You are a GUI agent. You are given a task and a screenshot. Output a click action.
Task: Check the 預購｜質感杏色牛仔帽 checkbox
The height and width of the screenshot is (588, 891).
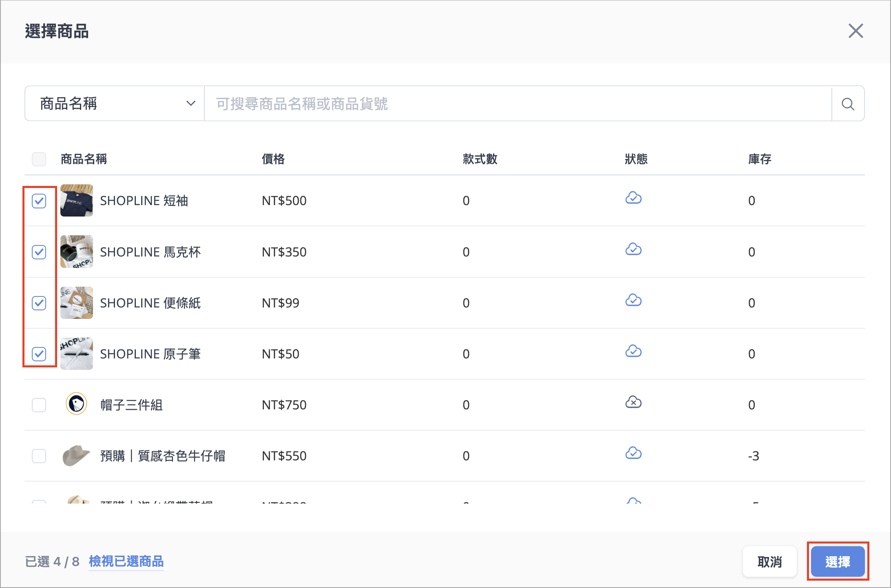tap(39, 456)
